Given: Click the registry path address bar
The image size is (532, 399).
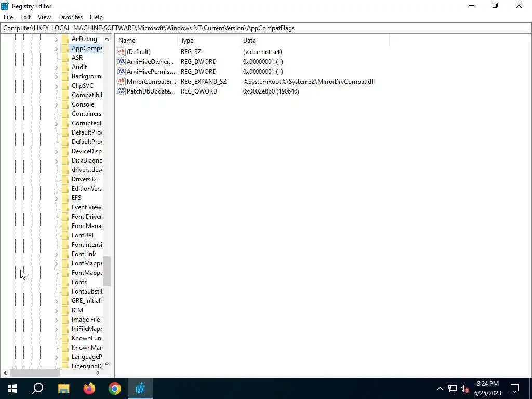Looking at the screenshot, I should pyautogui.click(x=266, y=28).
